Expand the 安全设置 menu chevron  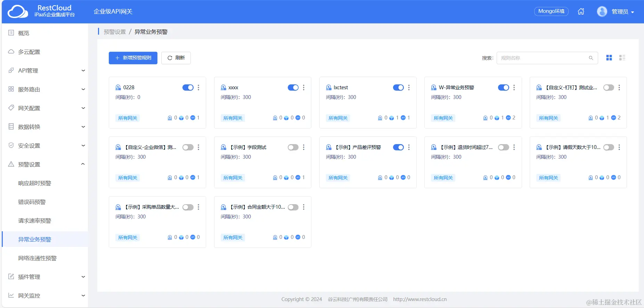click(x=83, y=145)
